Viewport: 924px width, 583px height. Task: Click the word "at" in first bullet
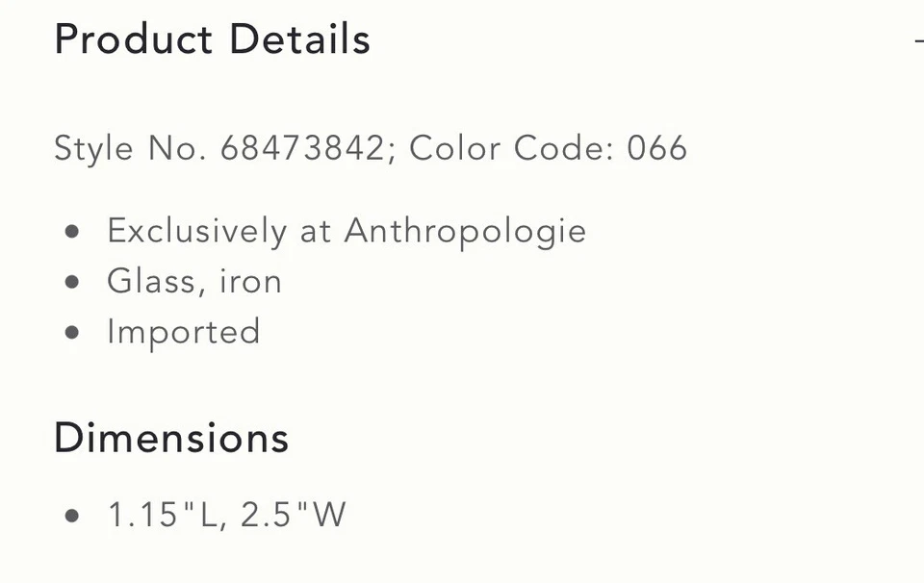point(316,232)
